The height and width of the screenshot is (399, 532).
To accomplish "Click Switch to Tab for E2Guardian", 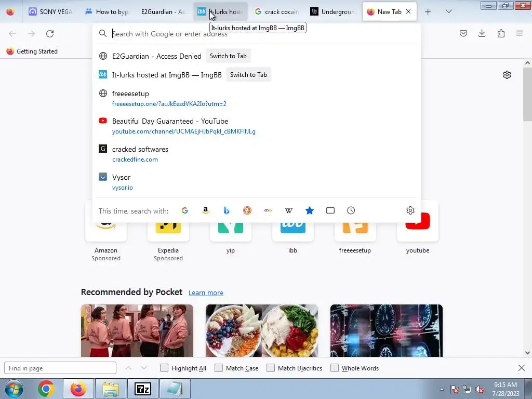I will point(228,56).
